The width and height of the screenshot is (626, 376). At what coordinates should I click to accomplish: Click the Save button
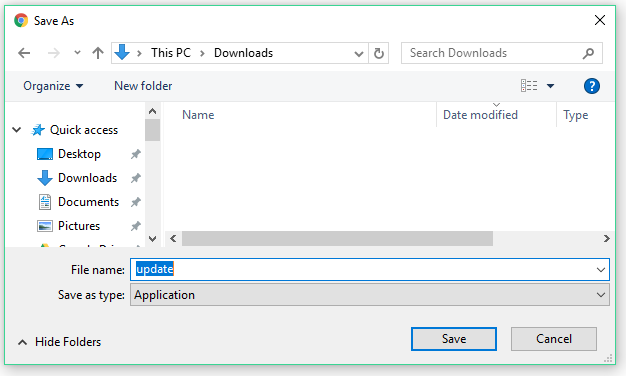pyautogui.click(x=454, y=339)
